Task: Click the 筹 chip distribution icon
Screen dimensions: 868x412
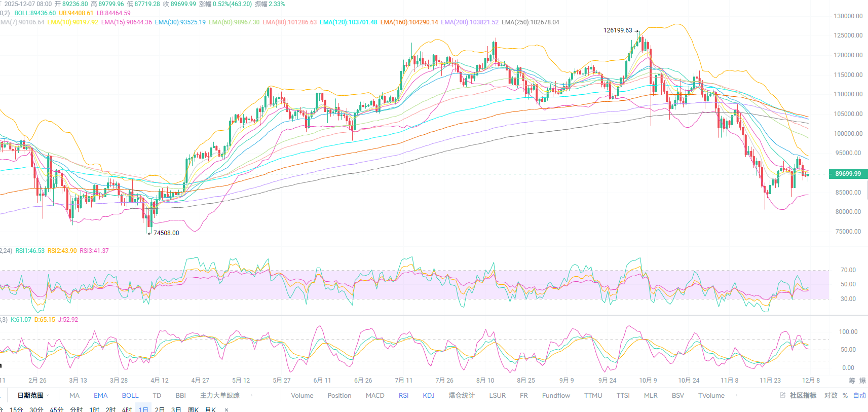Action: coord(852,381)
